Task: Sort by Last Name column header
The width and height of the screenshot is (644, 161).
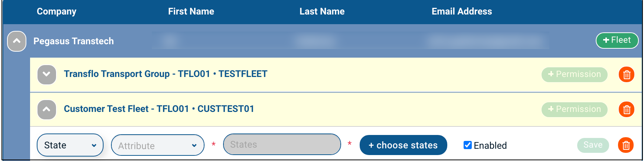Action: 322,12
